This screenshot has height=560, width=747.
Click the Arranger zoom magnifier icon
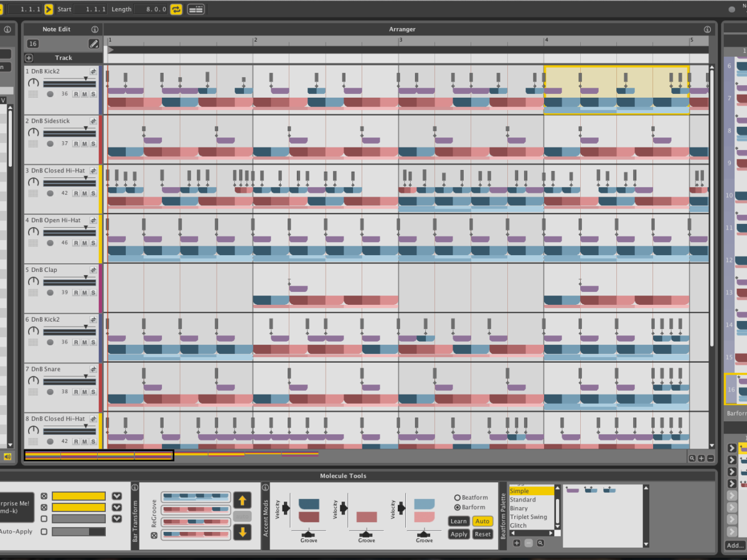coord(692,458)
